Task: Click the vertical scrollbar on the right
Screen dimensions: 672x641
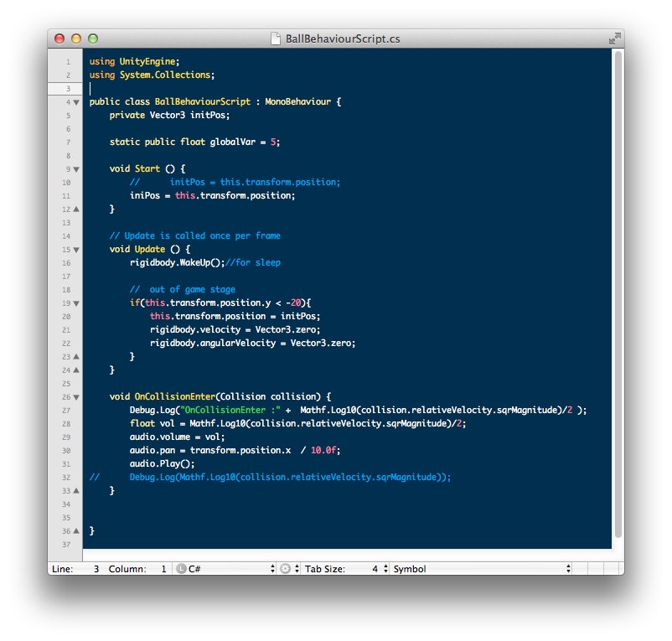Action: point(618,293)
